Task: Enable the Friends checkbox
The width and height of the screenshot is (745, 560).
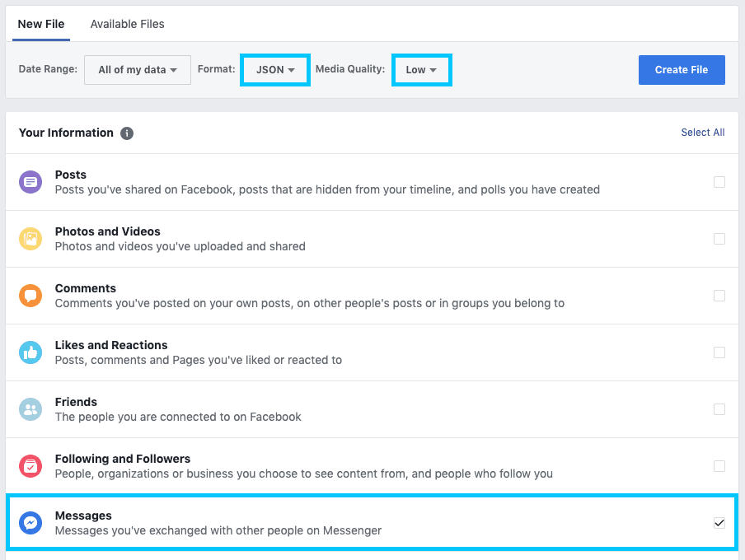Action: point(719,409)
